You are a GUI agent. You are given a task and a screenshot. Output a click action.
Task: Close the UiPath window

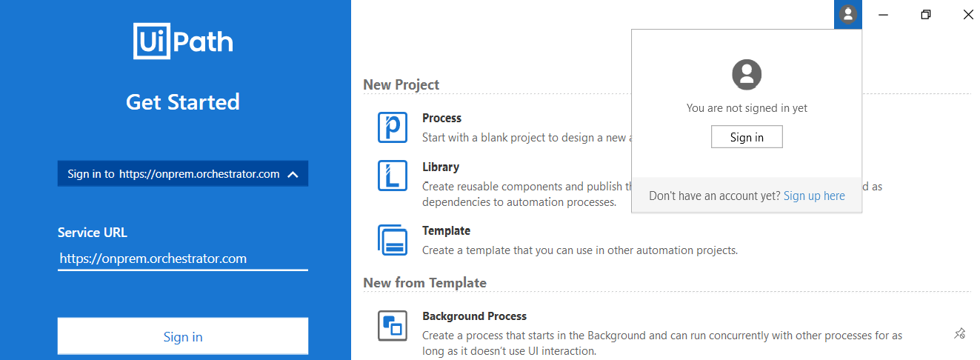(x=967, y=14)
